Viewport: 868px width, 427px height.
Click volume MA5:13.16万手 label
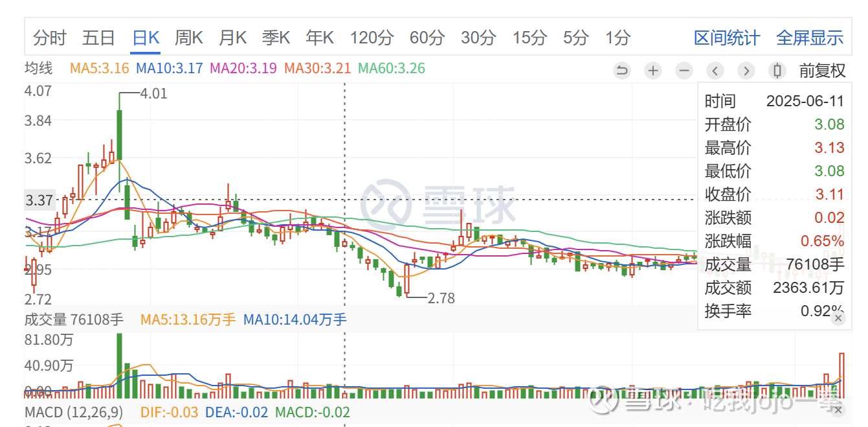tap(188, 319)
